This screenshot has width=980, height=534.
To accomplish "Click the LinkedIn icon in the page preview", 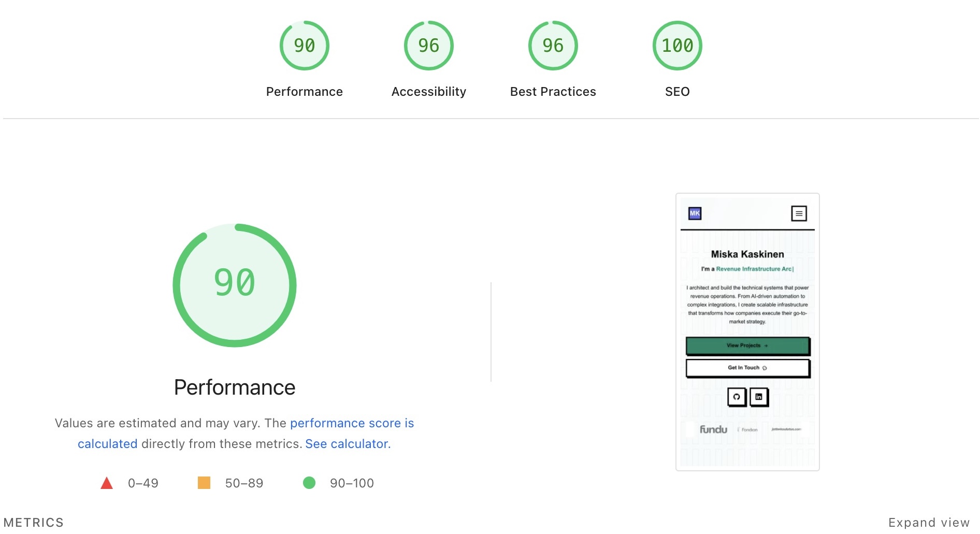I will [x=759, y=397].
